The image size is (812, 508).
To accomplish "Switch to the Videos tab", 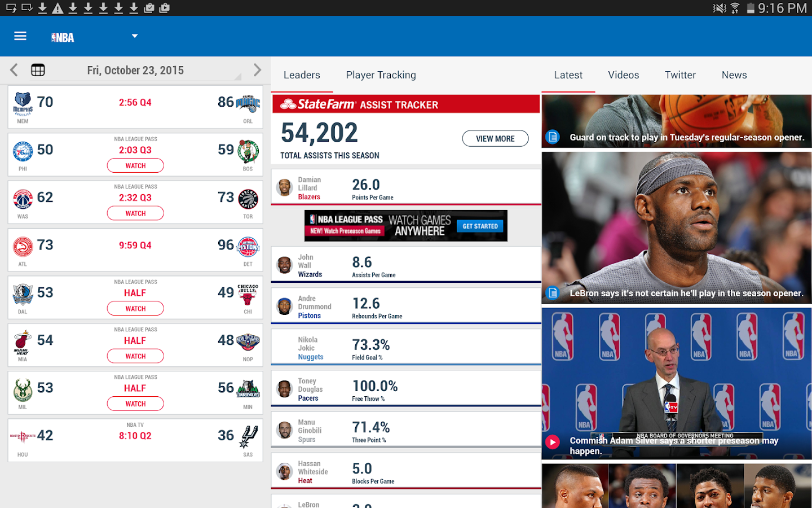I will pos(624,75).
